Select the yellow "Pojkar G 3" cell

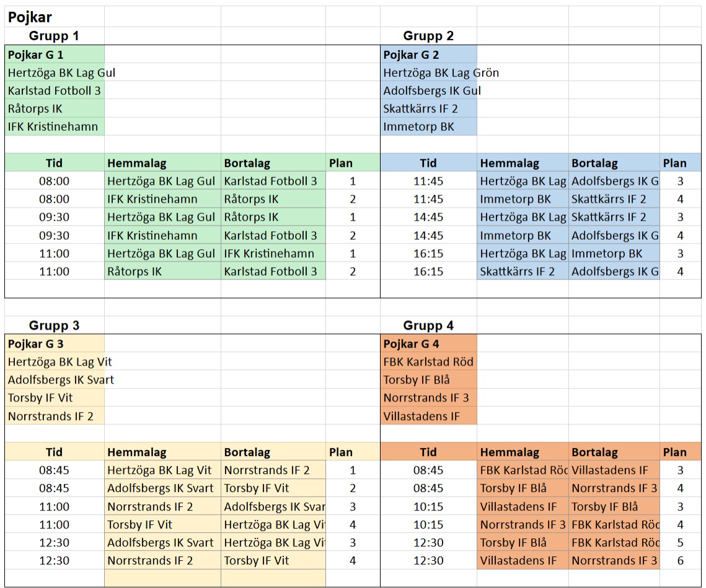[36, 344]
